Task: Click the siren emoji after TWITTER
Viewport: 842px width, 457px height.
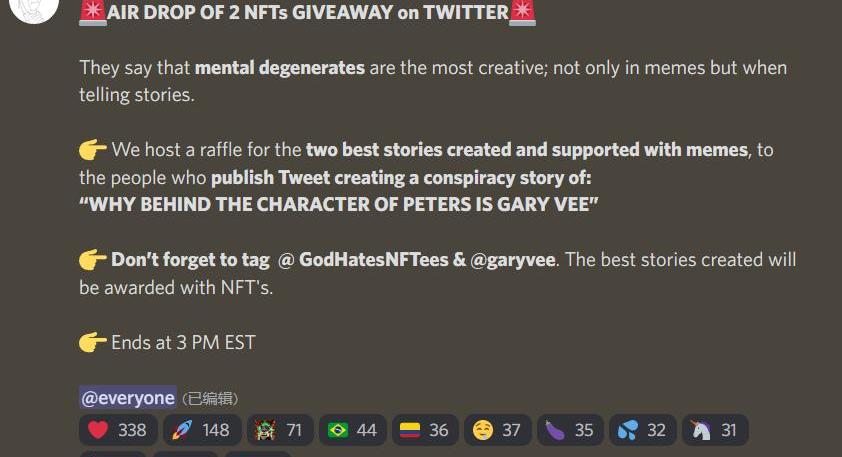Action: (522, 12)
